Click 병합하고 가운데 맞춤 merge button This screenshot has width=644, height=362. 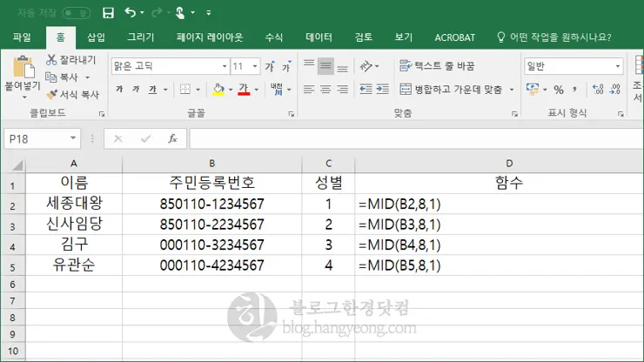(x=451, y=89)
